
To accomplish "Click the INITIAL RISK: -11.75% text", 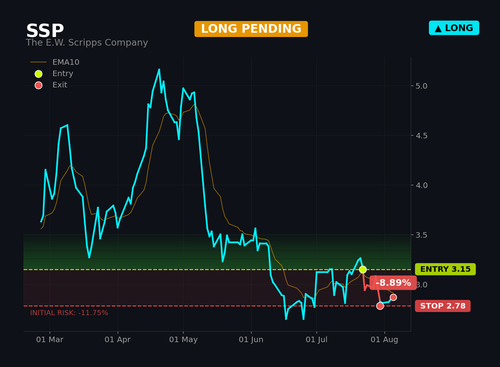I will pos(69,313).
